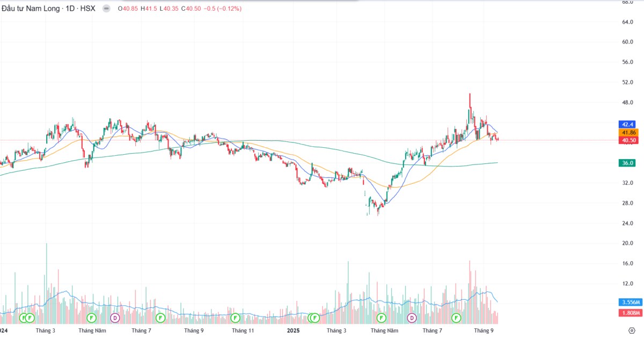Screen dimensions: 644x338
Task: Click the gray market status icon beside HSX
Action: (107, 9)
